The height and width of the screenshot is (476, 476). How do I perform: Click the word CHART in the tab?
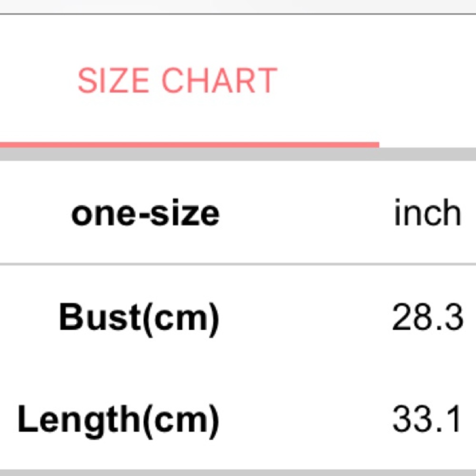click(219, 81)
